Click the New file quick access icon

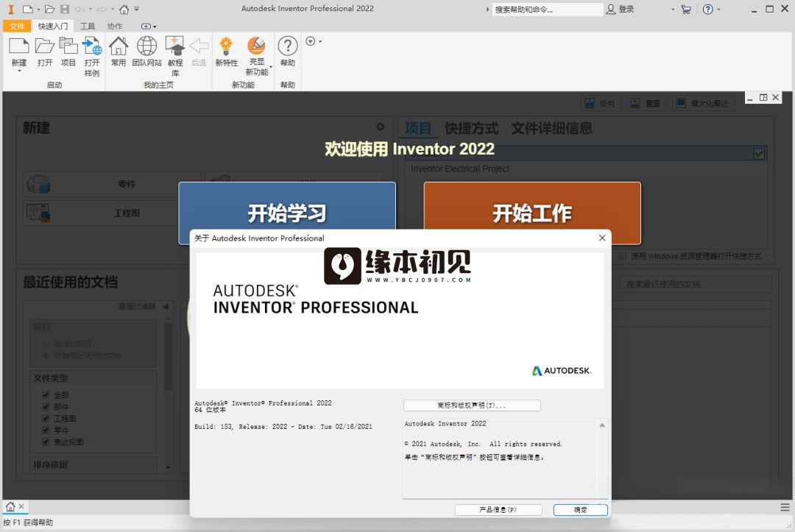click(x=28, y=9)
